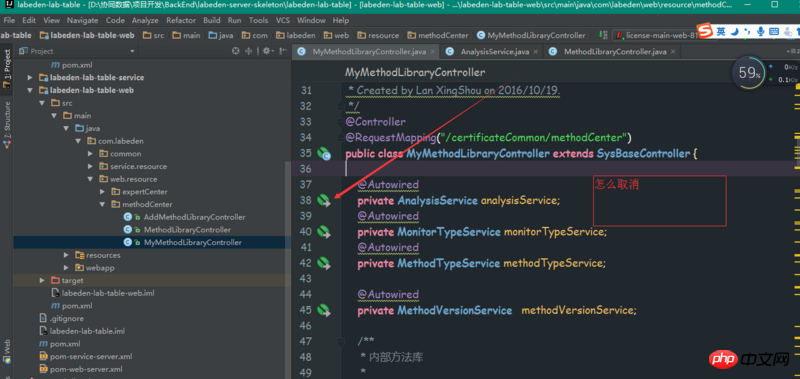Close the MyMethodLibraryController.java tab

point(432,52)
